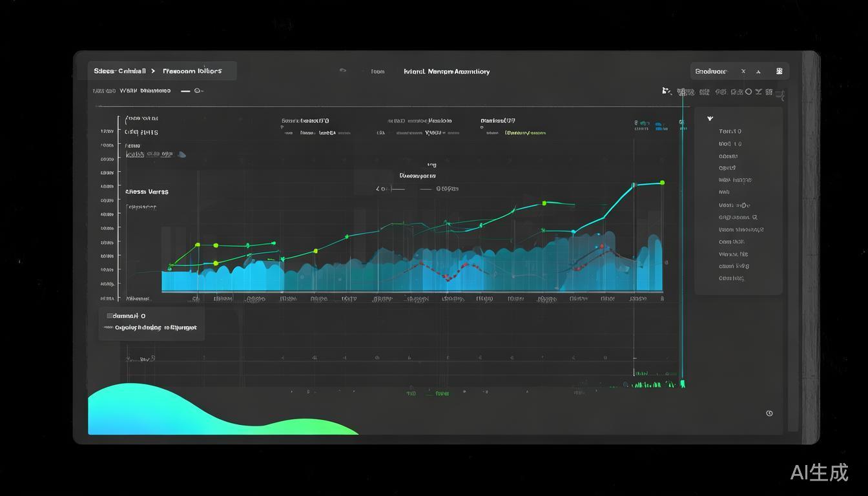868x496 pixels.
Task: Select the second breadcrumb item, Fraooom
Action: tap(192, 71)
